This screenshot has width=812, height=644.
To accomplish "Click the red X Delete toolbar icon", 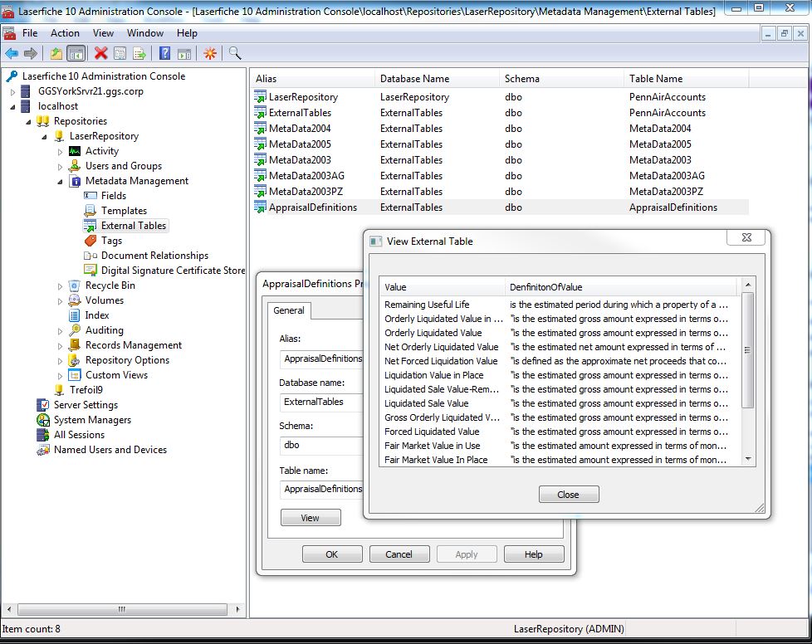I will tap(100, 54).
